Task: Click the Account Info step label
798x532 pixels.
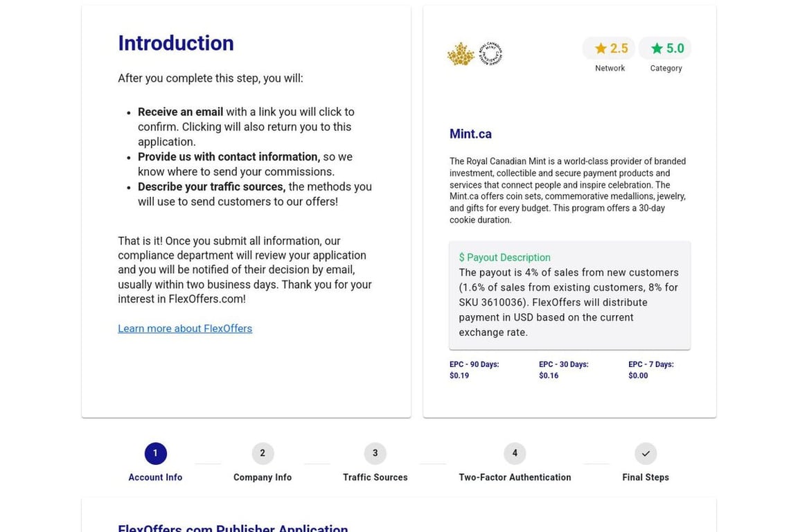Action: click(155, 477)
